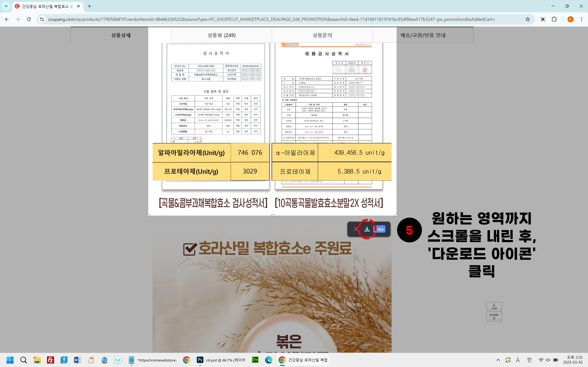
Task: Click the DOWN page navigation button
Action: point(494,316)
